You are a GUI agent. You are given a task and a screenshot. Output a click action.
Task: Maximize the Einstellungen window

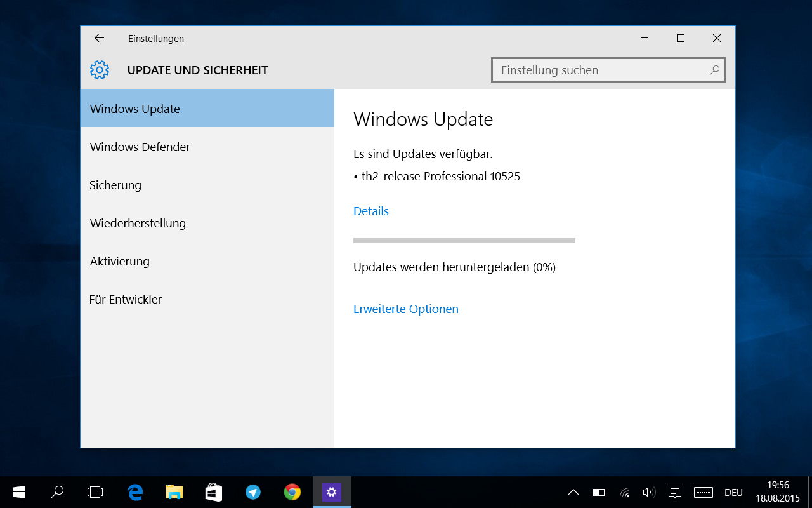tap(681, 38)
